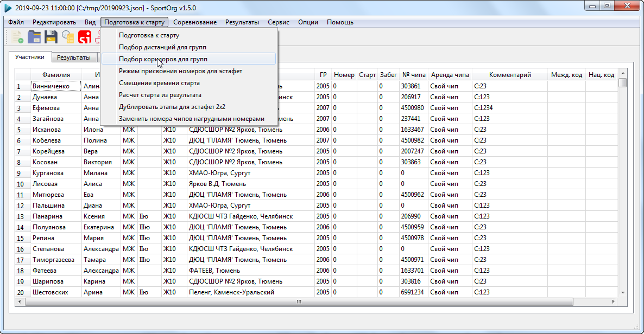Image resolution: width=644 pixels, height=334 pixels.
Task: Close the open Подготовка к старту menu header
Action: (134, 22)
